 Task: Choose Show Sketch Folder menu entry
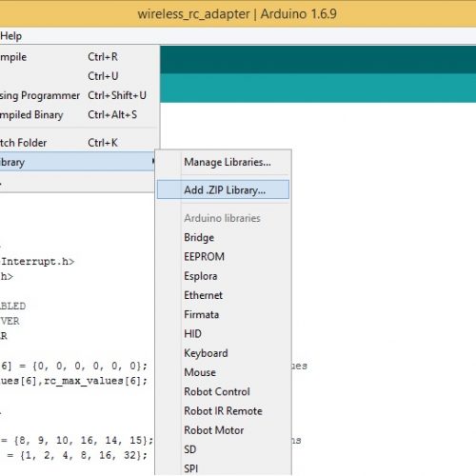pyautogui.click(x=79, y=143)
